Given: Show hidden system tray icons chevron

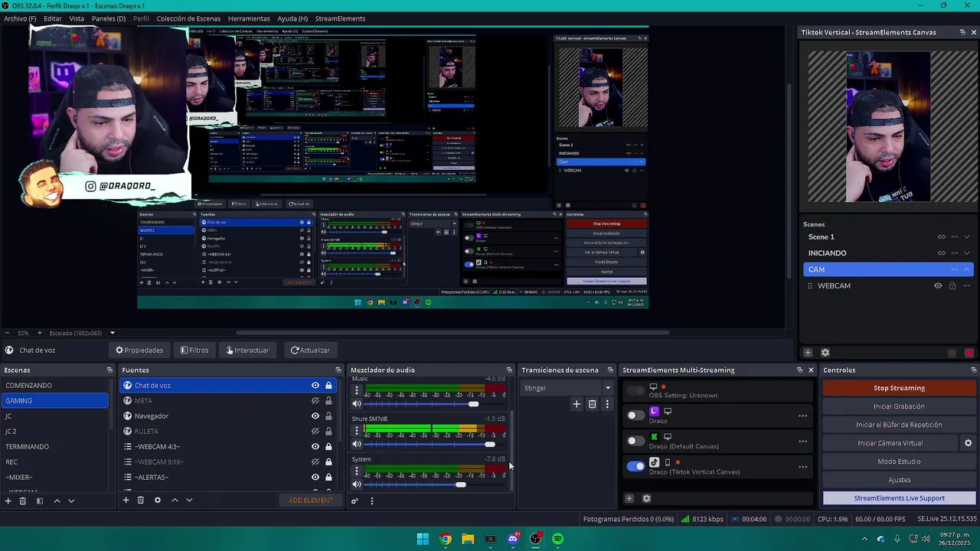Looking at the screenshot, I should pyautogui.click(x=865, y=539).
